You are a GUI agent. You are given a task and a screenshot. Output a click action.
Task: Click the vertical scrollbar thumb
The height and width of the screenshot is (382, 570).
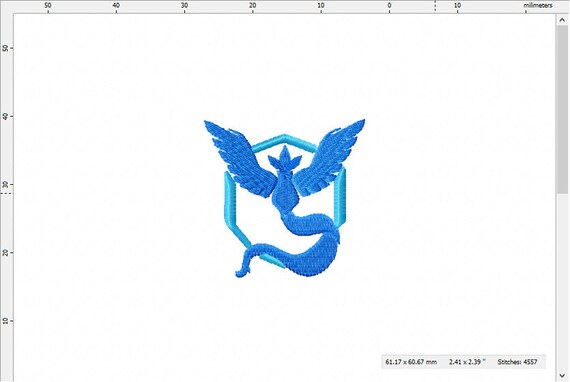coord(562,110)
